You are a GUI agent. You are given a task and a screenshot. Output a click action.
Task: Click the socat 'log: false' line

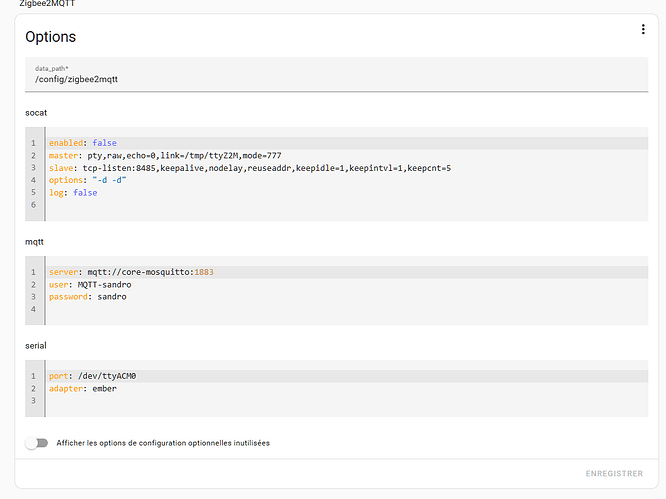(73, 193)
